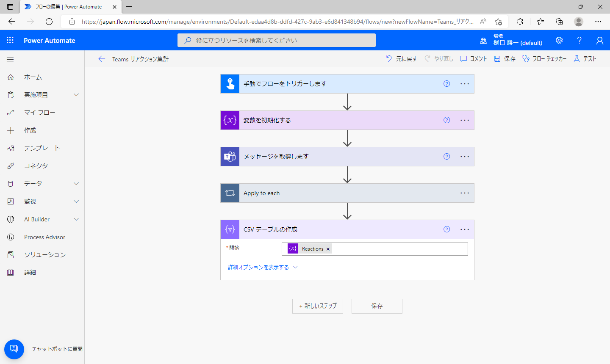Click 元に戻す undo in toolbar
The height and width of the screenshot is (364, 610).
point(402,59)
